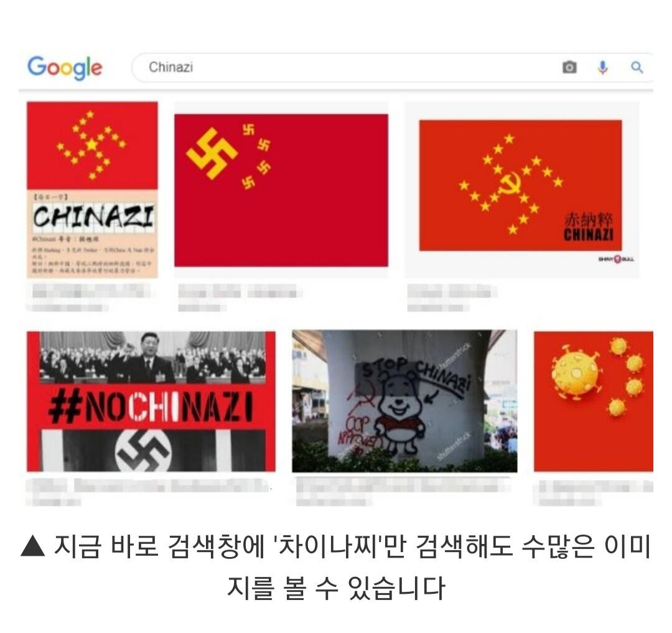Open the plain red flag with yellow symbols thumbnail
Viewport: 672px width, 633px height.
[x=281, y=190]
